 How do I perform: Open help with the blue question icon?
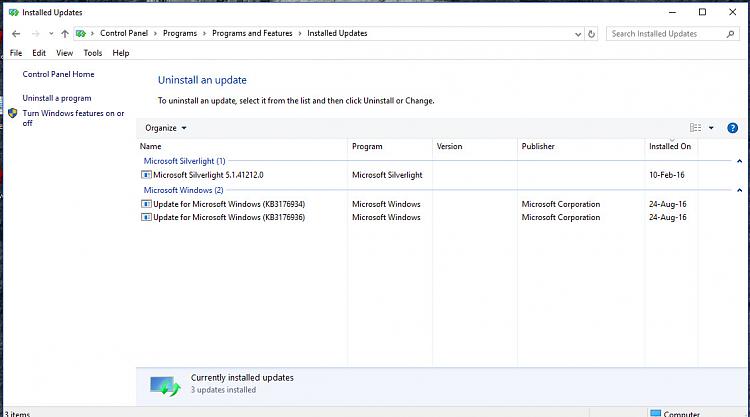(x=732, y=128)
